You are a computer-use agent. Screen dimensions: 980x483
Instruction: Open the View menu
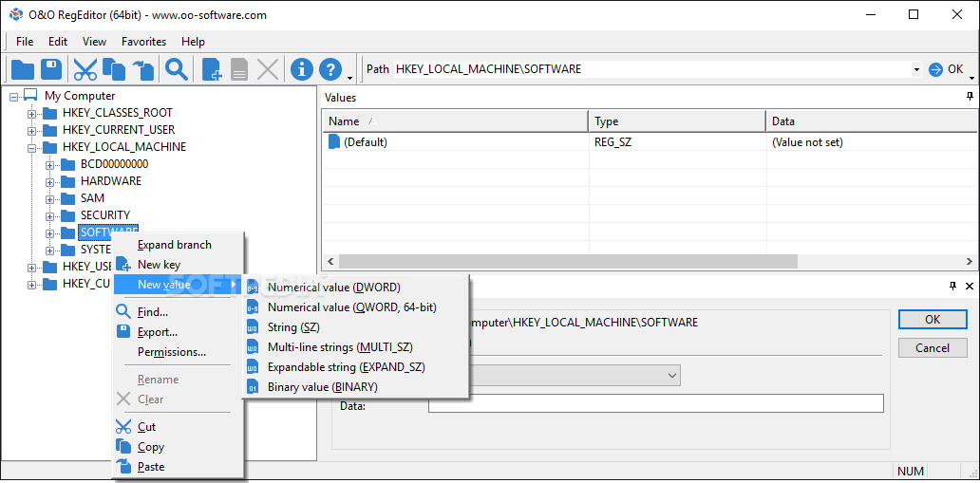(94, 42)
